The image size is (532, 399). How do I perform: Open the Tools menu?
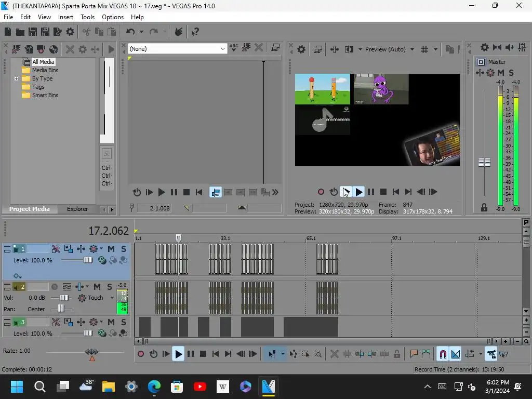pyautogui.click(x=87, y=17)
